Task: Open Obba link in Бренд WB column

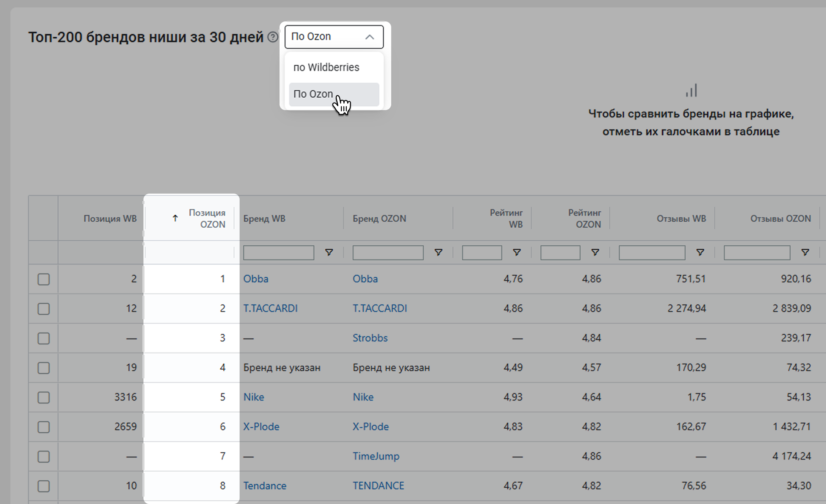Action: tap(255, 279)
